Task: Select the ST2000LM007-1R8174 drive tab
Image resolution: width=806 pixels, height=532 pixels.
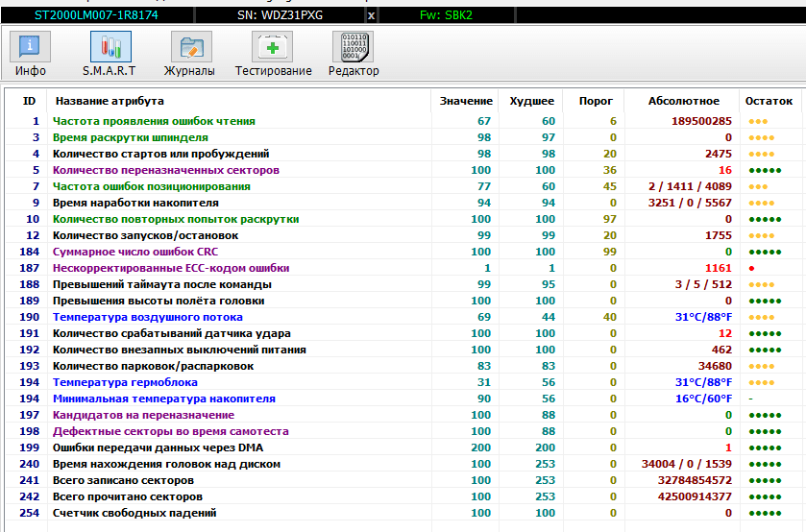Action: [x=98, y=16]
